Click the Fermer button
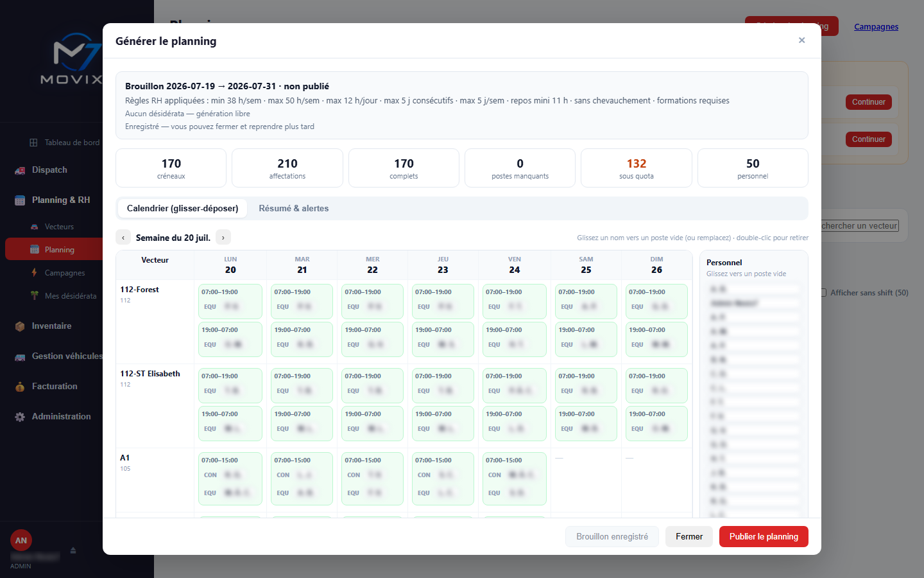The width and height of the screenshot is (924, 578). click(689, 537)
